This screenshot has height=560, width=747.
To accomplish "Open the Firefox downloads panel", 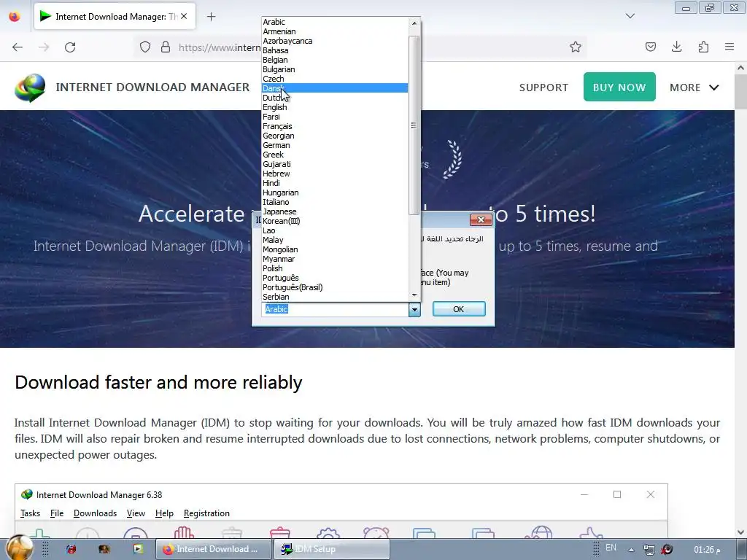I will click(676, 47).
